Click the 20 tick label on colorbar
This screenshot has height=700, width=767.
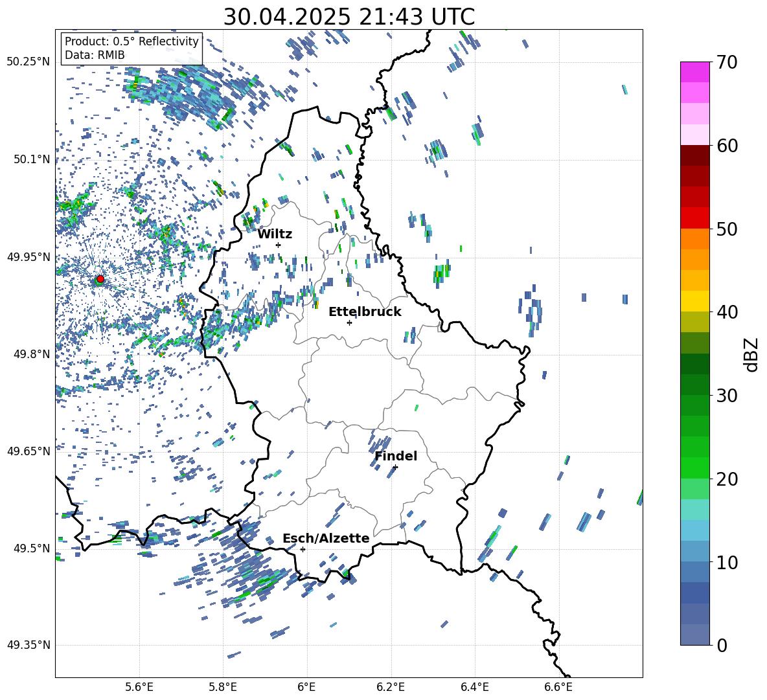(727, 479)
